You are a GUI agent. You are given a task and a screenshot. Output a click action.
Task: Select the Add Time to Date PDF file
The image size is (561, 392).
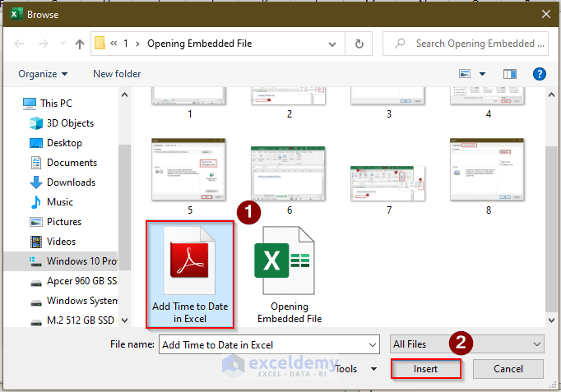(190, 274)
